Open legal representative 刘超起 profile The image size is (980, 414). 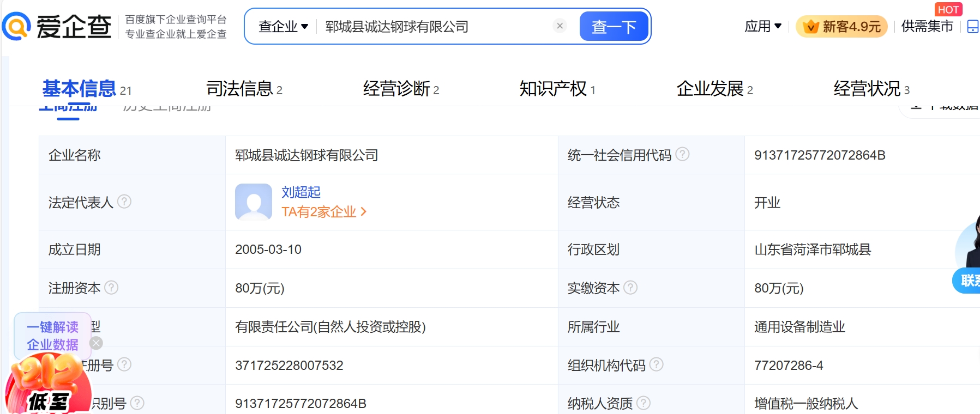tap(301, 192)
